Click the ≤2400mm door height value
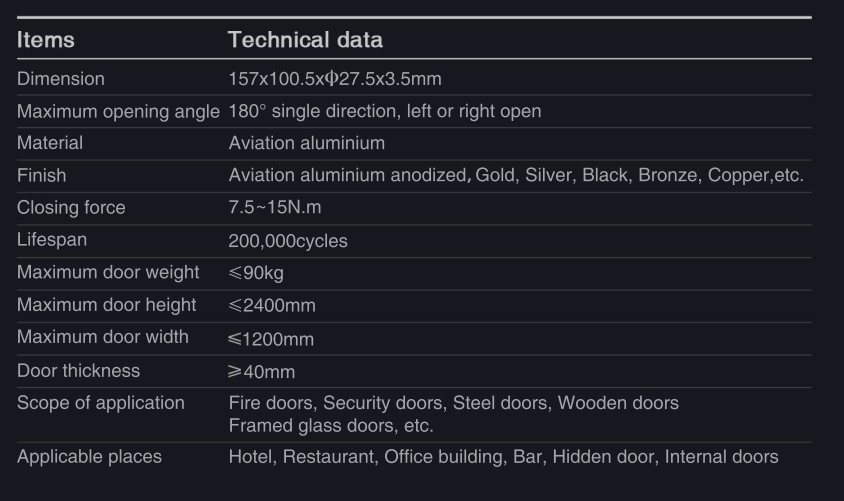The height and width of the screenshot is (501, 844). tap(272, 306)
